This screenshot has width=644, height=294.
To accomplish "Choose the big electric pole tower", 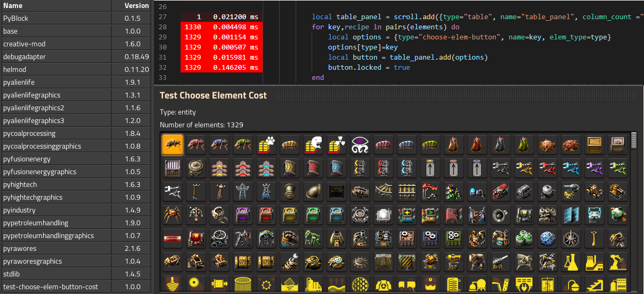I will click(x=242, y=191).
